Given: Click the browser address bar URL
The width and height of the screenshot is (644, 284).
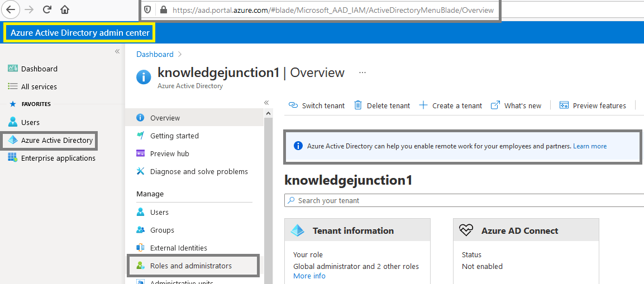Looking at the screenshot, I should pyautogui.click(x=333, y=10).
